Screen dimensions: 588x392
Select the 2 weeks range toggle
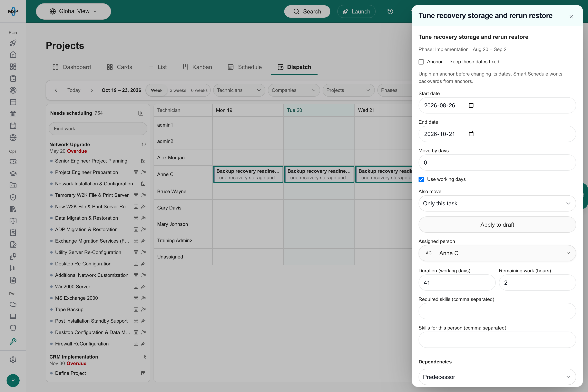point(178,90)
